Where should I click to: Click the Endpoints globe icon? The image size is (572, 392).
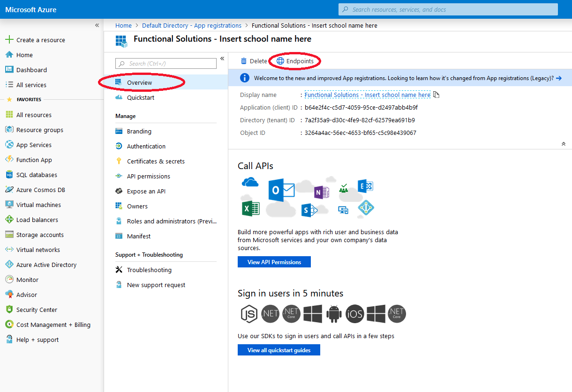click(x=280, y=61)
